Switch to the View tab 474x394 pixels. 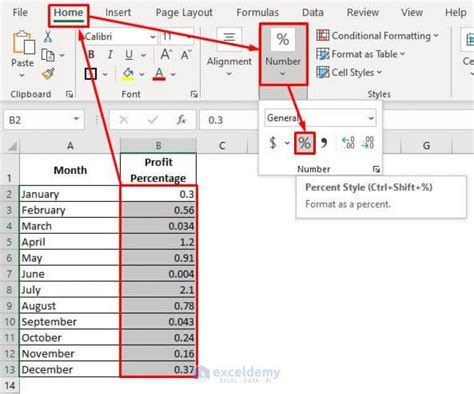pyautogui.click(x=412, y=13)
